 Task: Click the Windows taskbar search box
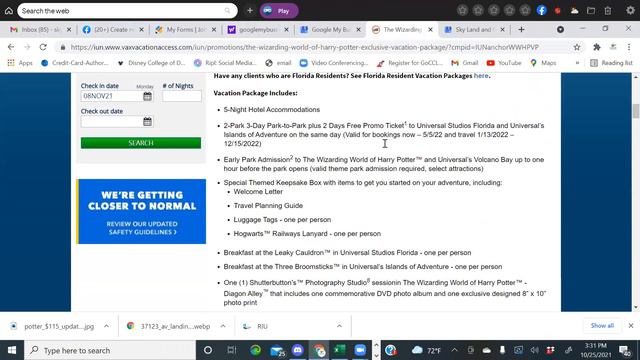coord(110,350)
